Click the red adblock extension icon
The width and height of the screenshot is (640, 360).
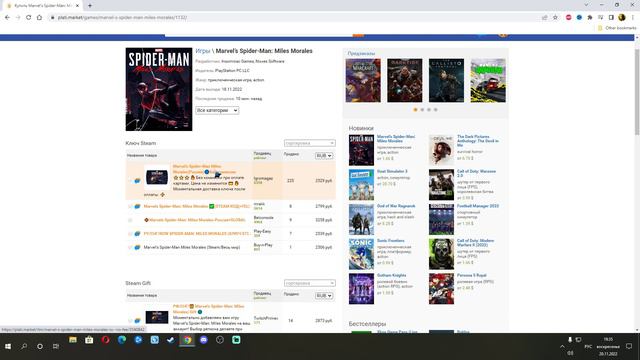[x=569, y=18]
